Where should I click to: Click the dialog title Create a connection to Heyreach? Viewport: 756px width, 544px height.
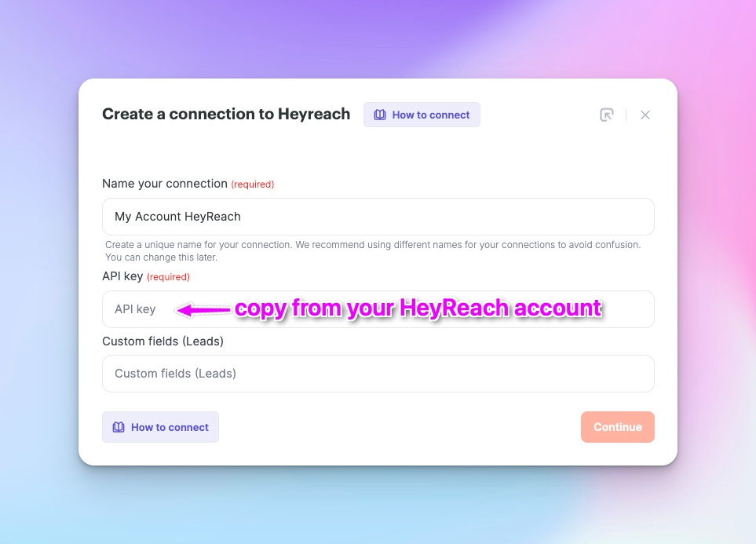(x=226, y=115)
